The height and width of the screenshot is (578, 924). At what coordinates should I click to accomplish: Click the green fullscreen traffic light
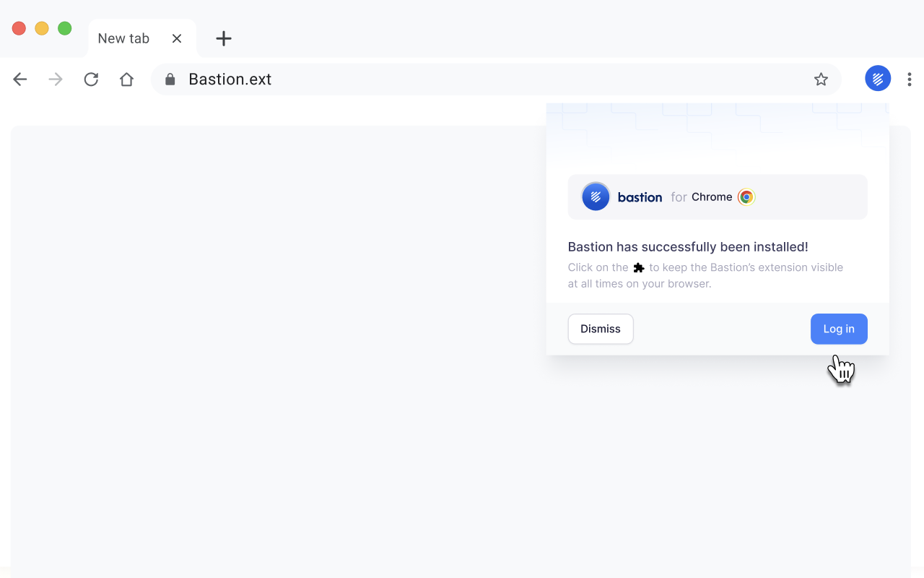point(64,28)
